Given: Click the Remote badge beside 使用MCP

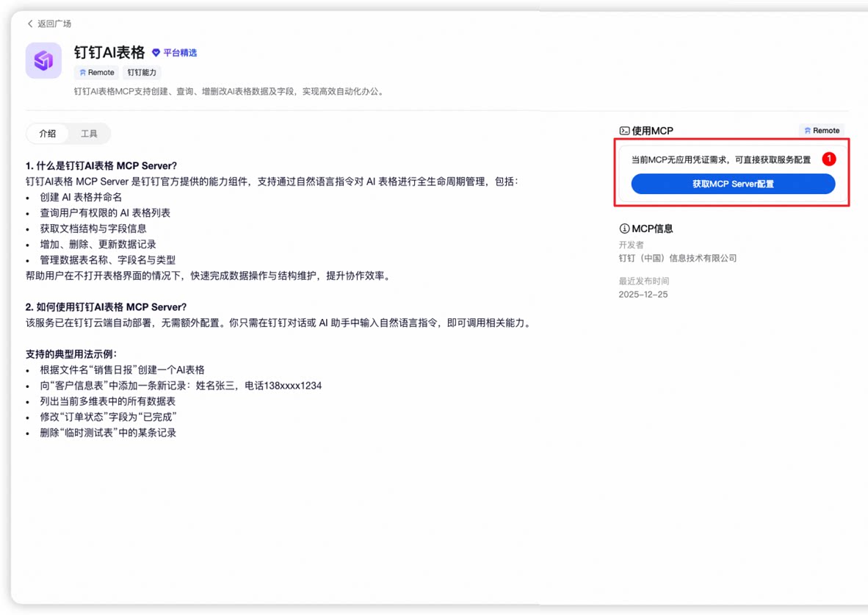Looking at the screenshot, I should tap(822, 131).
